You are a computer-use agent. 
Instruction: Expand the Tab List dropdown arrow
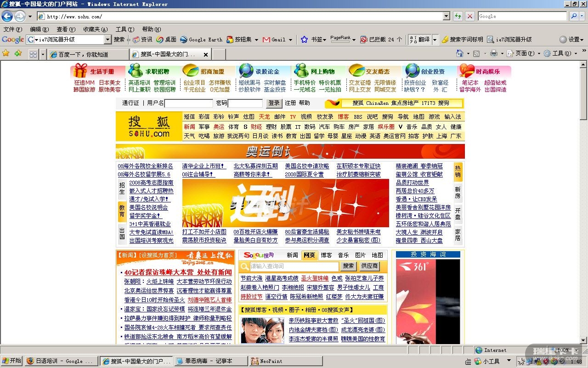pos(43,55)
